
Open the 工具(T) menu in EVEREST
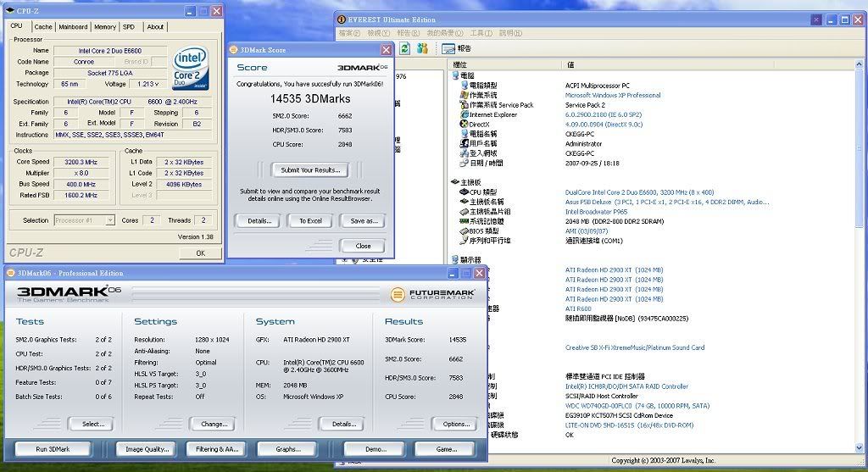coord(481,33)
